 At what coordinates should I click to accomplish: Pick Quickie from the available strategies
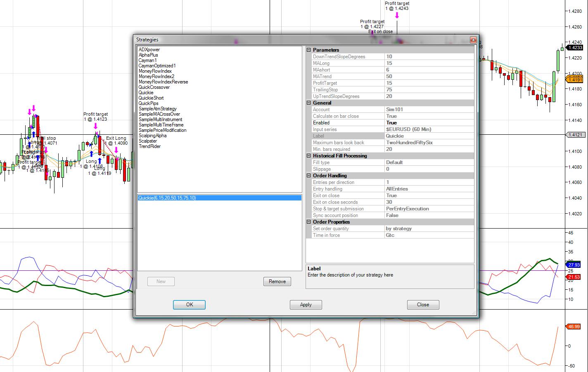[146, 93]
